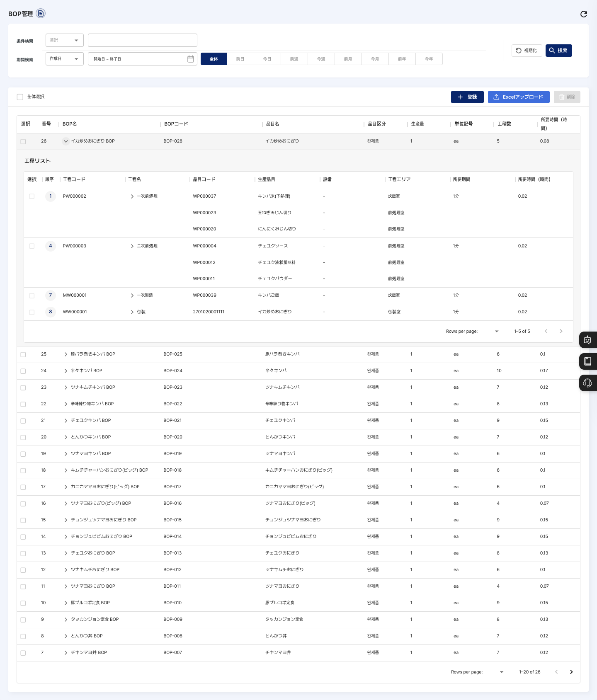Go to next page of 工程リスト
Screen dimensions: 597x700
pos(561,331)
